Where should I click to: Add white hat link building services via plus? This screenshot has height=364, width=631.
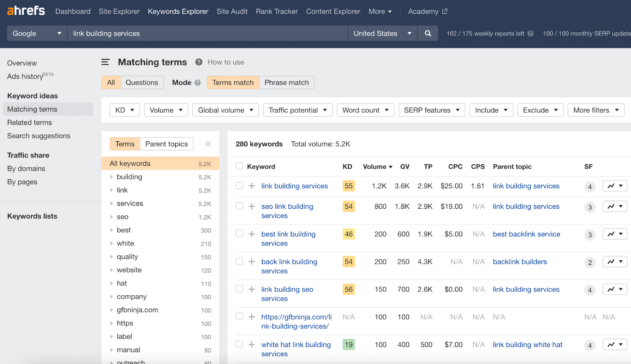[x=252, y=345]
